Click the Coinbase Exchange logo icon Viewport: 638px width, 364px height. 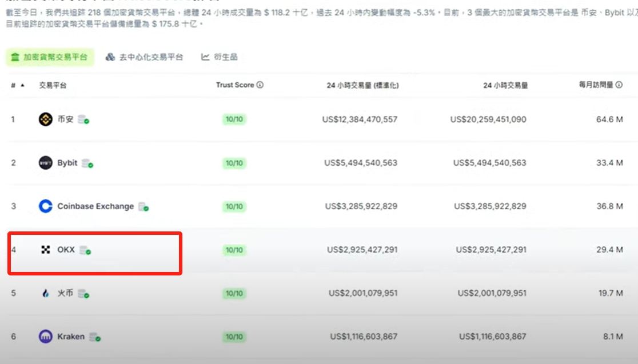coord(45,206)
